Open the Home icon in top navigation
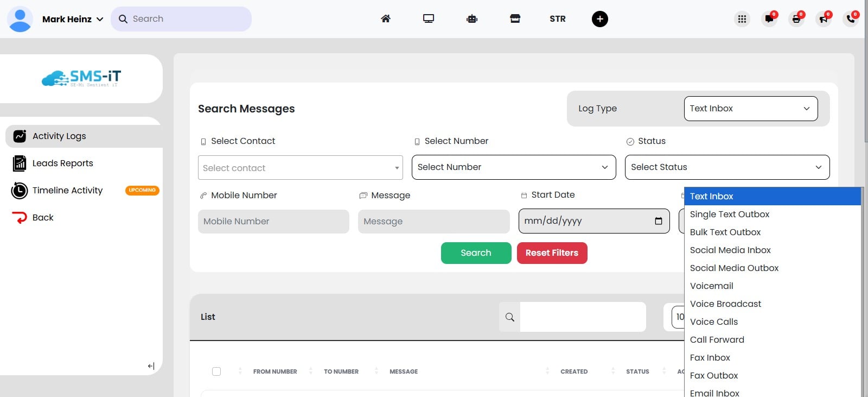868x397 pixels. (x=386, y=19)
